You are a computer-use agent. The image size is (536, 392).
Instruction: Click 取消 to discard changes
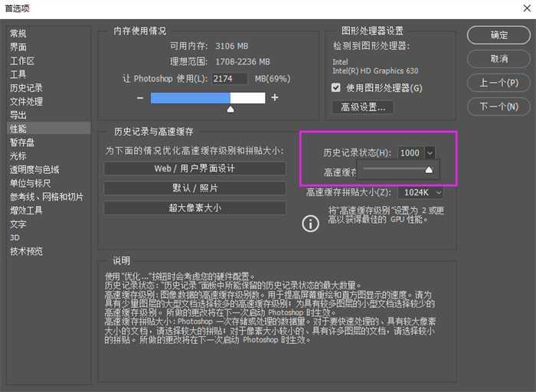498,59
